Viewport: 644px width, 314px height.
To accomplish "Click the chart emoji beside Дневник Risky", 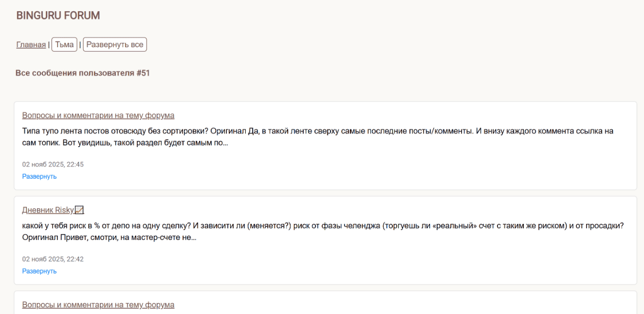I will tap(79, 210).
